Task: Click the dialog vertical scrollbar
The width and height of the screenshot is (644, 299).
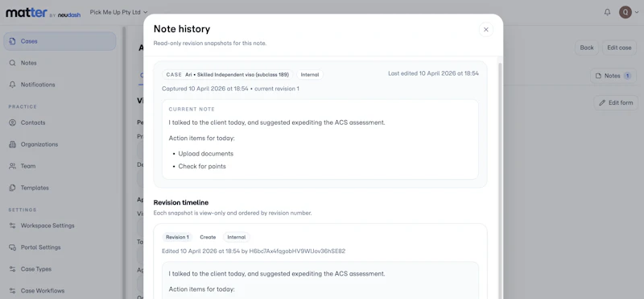Action: [x=500, y=181]
